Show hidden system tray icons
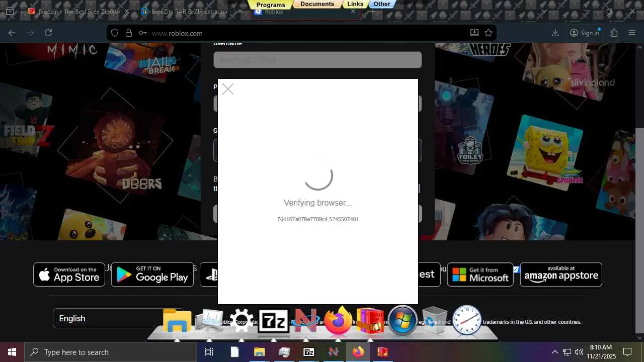The height and width of the screenshot is (362, 644). (555, 352)
